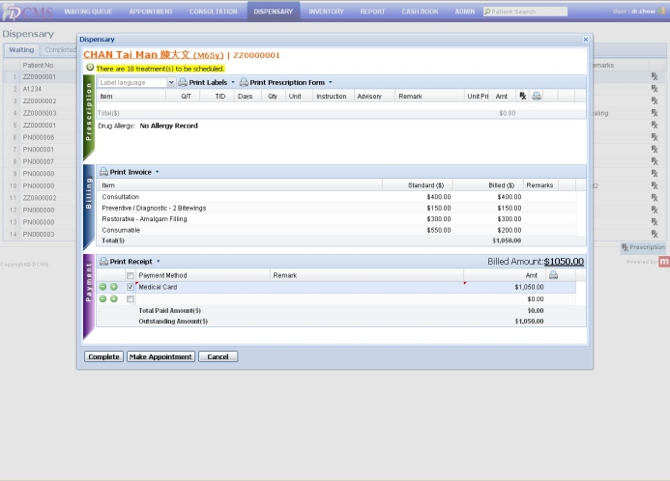
Task: Click the Patient Search field
Action: click(525, 12)
